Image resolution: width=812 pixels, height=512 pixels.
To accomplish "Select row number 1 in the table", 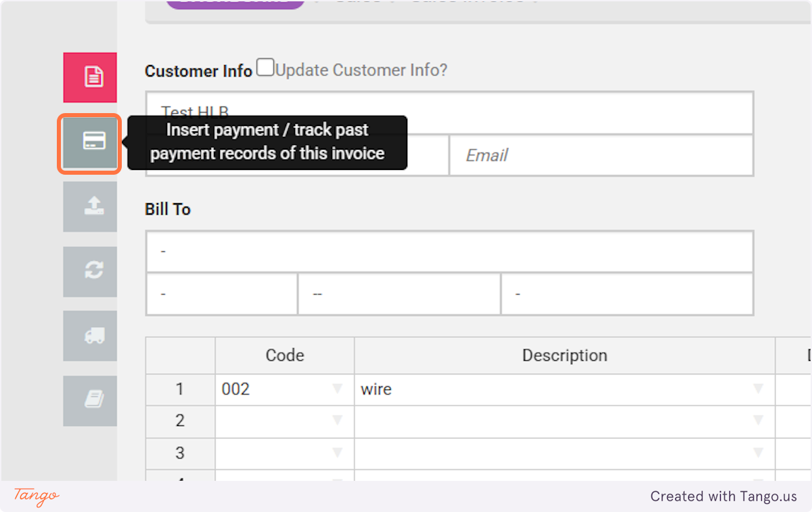I will (x=180, y=389).
